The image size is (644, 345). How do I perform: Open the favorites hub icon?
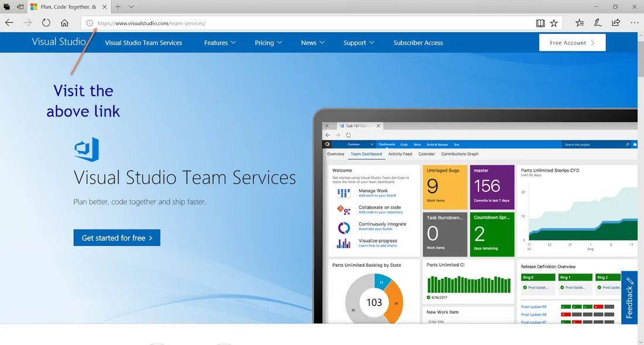point(580,23)
